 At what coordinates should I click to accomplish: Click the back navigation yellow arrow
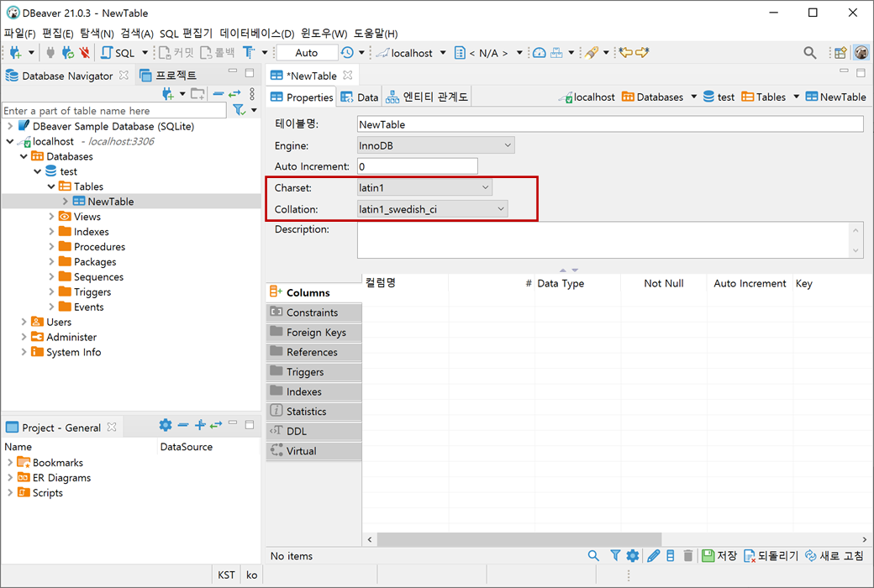point(626,52)
